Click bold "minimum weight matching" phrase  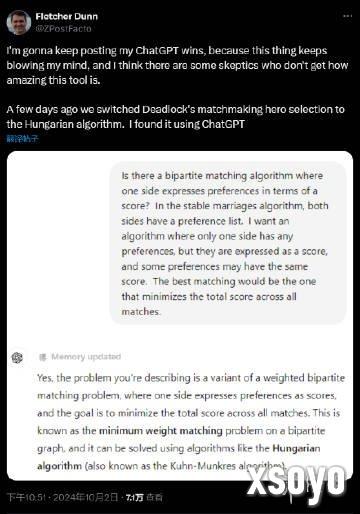161,431
